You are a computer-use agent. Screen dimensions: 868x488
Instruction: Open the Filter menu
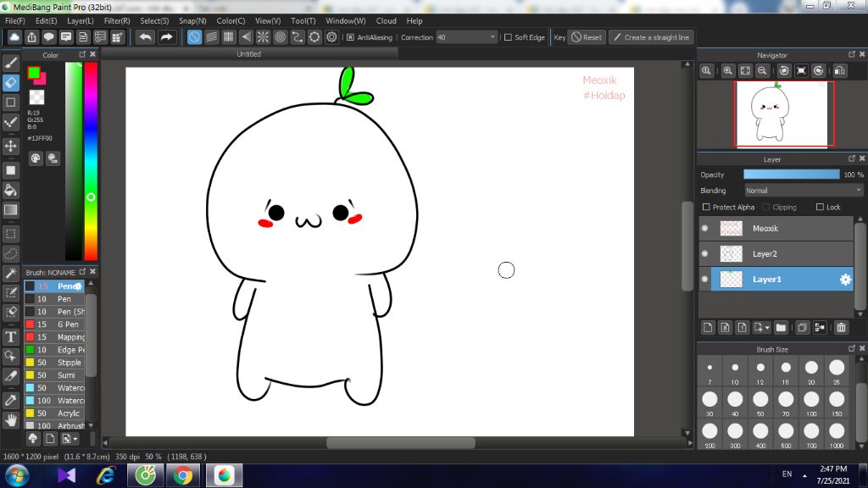tap(117, 20)
